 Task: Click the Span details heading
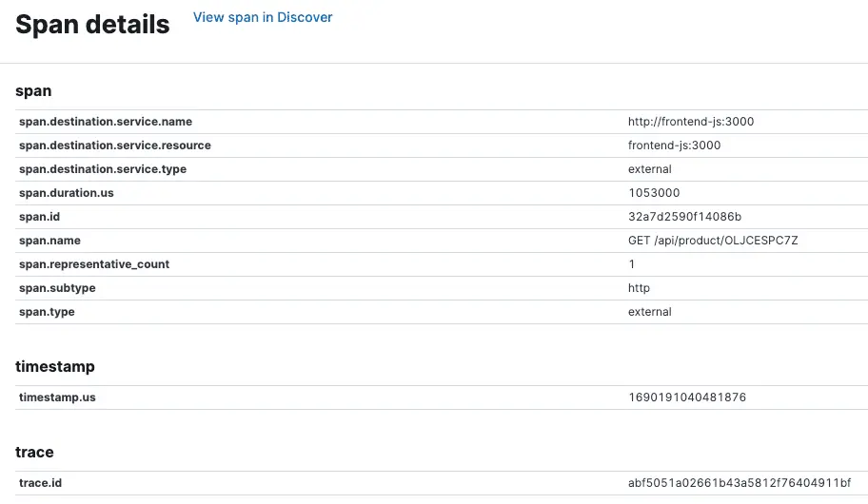click(92, 26)
